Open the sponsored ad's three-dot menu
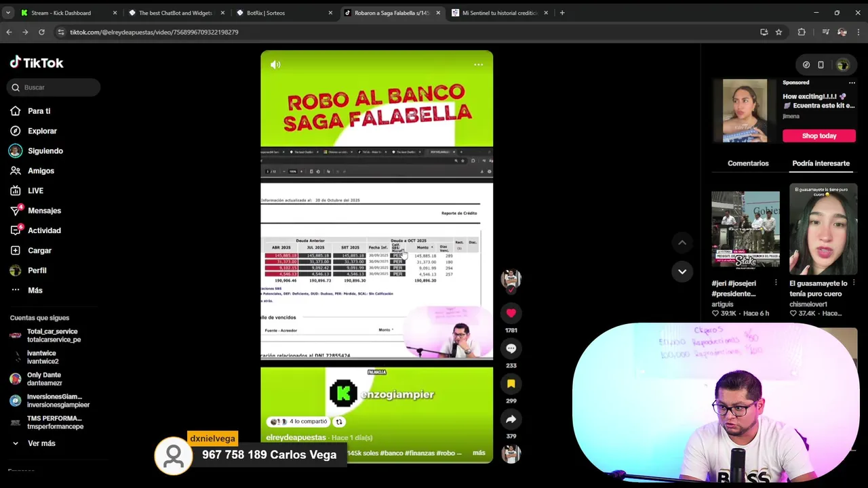This screenshot has width=868, height=488. point(852,83)
